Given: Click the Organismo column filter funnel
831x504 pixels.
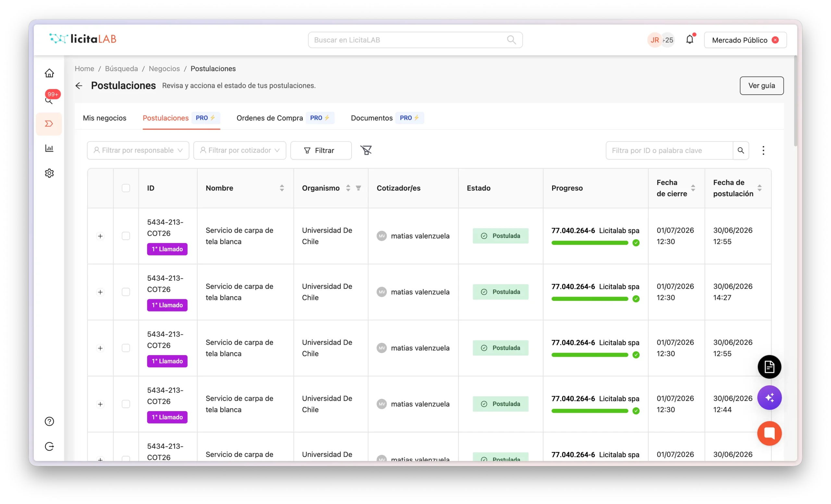Looking at the screenshot, I should click(x=358, y=188).
